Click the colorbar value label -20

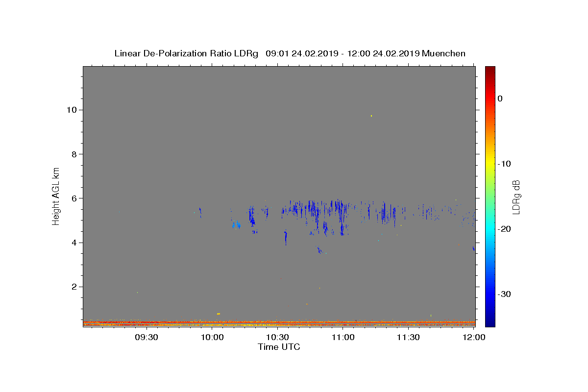click(x=505, y=229)
